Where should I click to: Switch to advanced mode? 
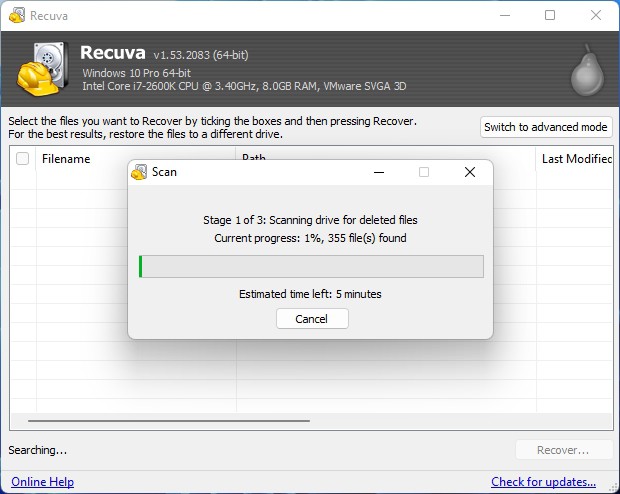click(545, 127)
